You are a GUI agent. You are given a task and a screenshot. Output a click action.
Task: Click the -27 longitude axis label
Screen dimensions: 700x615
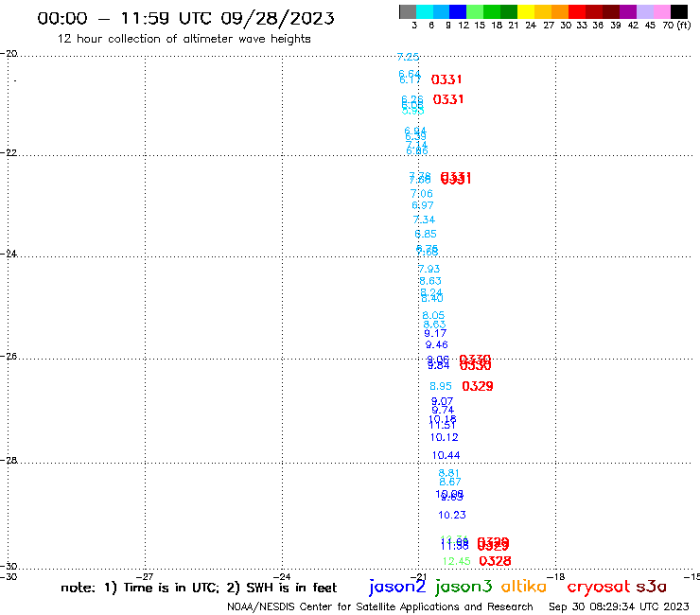coord(145,576)
